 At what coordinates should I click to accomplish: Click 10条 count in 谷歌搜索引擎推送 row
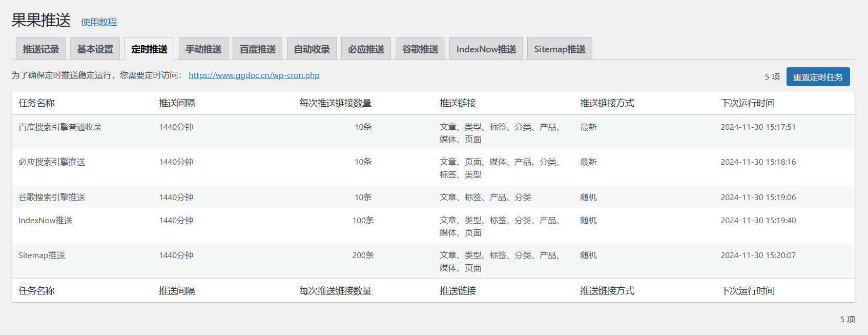(x=363, y=198)
